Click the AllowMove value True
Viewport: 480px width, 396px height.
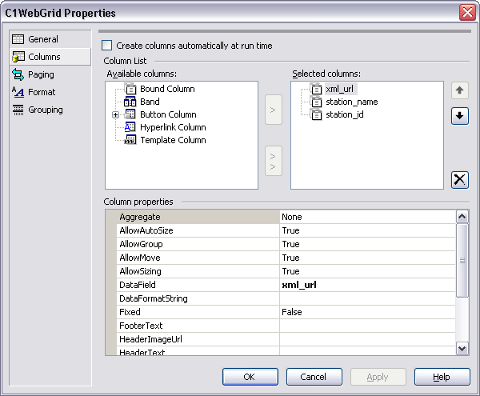[x=367, y=258]
